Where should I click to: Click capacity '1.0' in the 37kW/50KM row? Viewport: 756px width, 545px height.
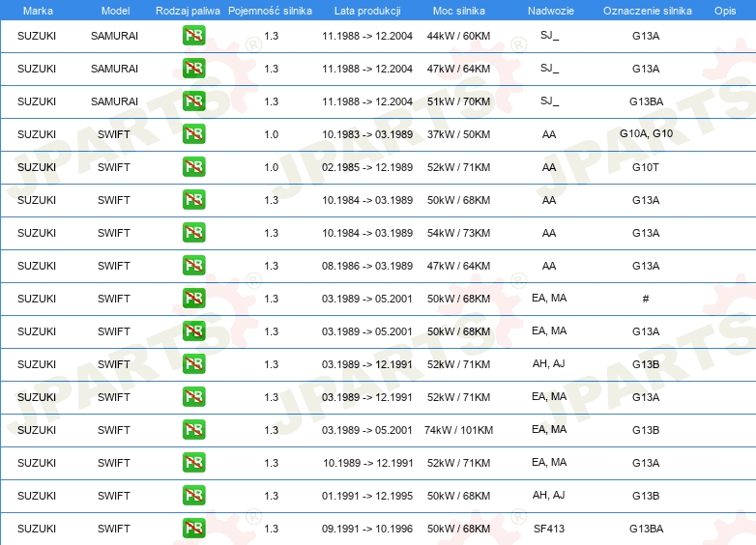coord(271,134)
